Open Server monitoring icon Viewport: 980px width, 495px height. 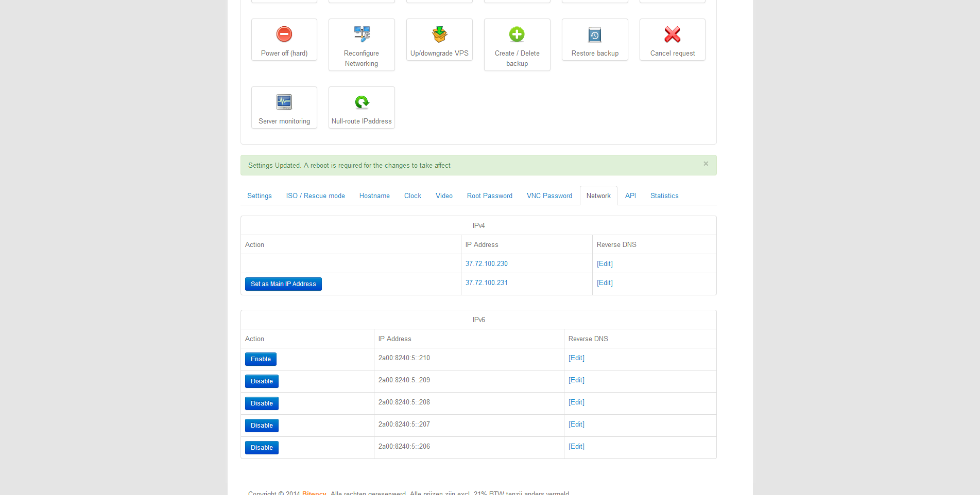284,102
